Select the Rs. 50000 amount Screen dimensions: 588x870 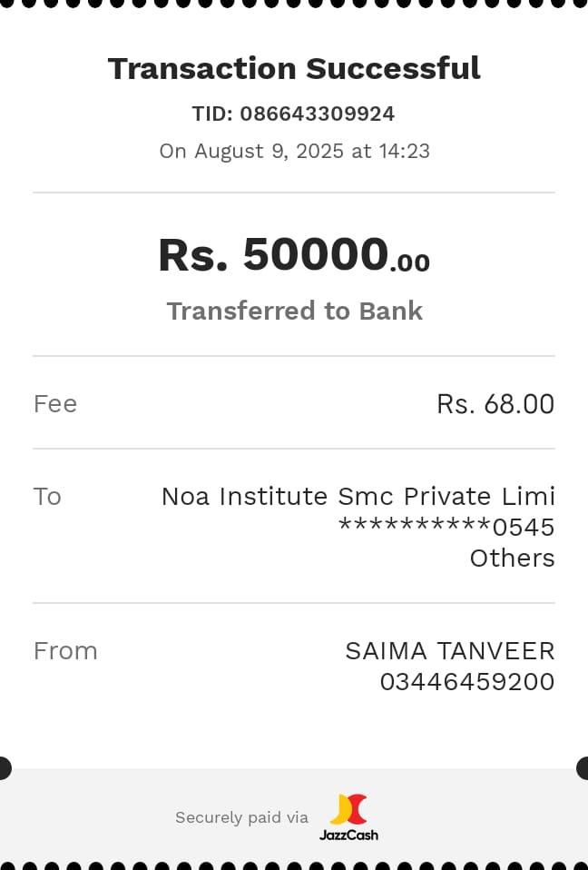tap(293, 255)
